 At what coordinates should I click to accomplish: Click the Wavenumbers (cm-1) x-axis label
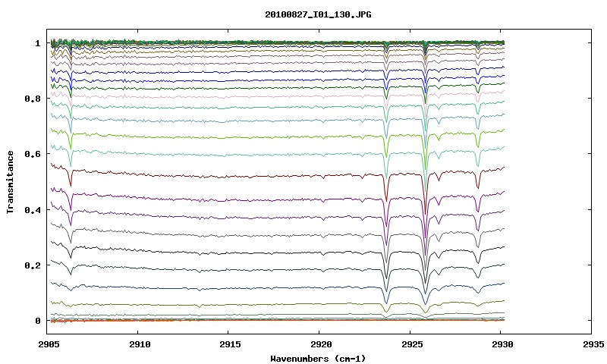318,358
